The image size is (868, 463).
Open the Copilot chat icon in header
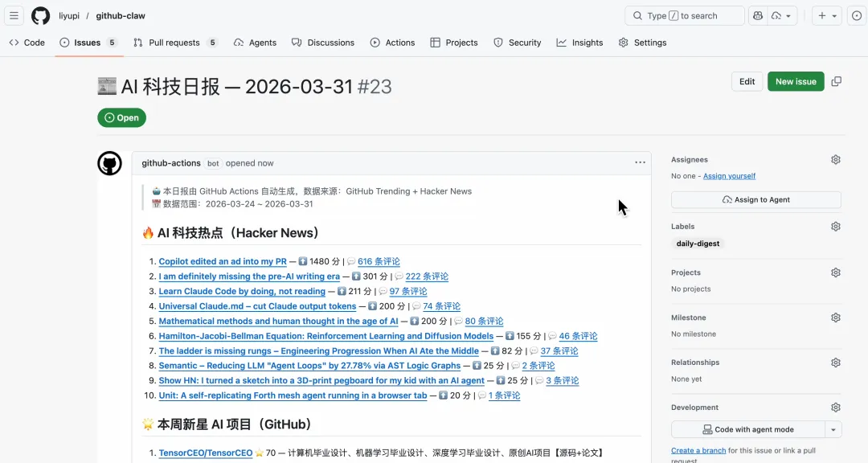coord(757,16)
